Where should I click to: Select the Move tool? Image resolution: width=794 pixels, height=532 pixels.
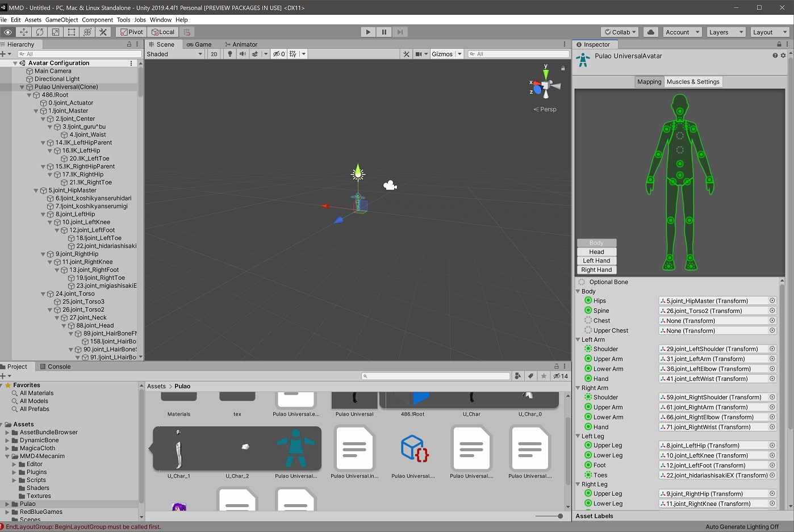[24, 32]
